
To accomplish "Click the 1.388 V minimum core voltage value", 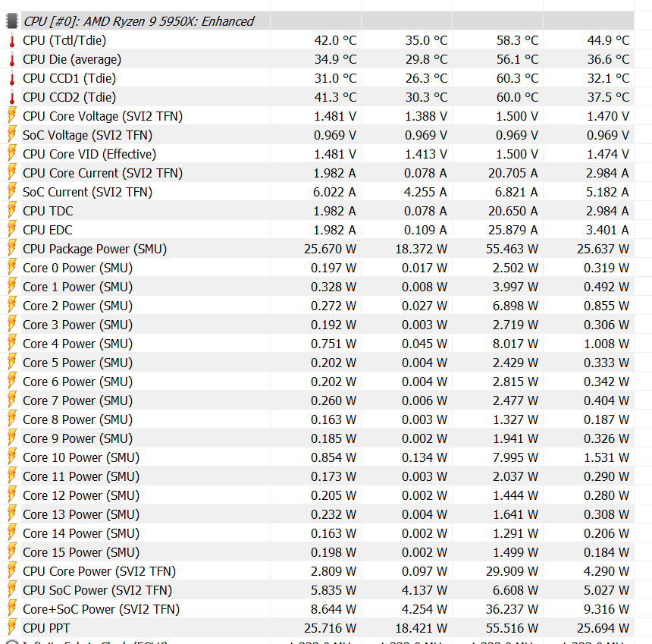I will 426,116.
